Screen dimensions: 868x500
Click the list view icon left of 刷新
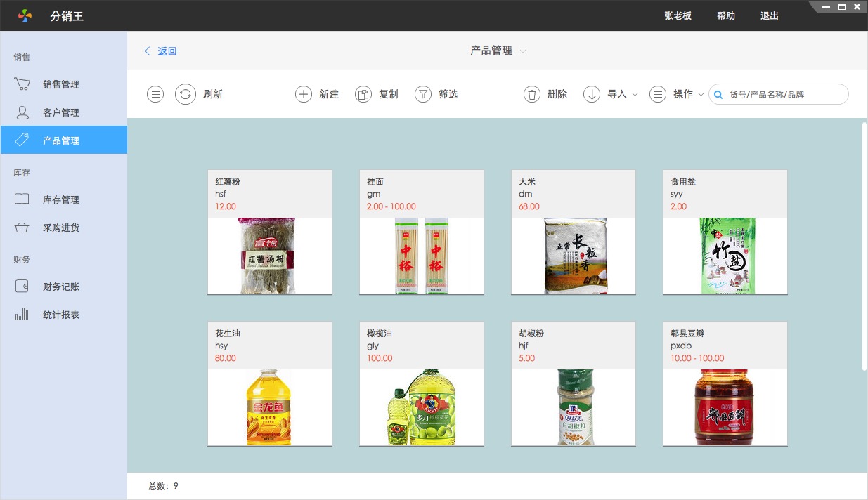coord(155,94)
